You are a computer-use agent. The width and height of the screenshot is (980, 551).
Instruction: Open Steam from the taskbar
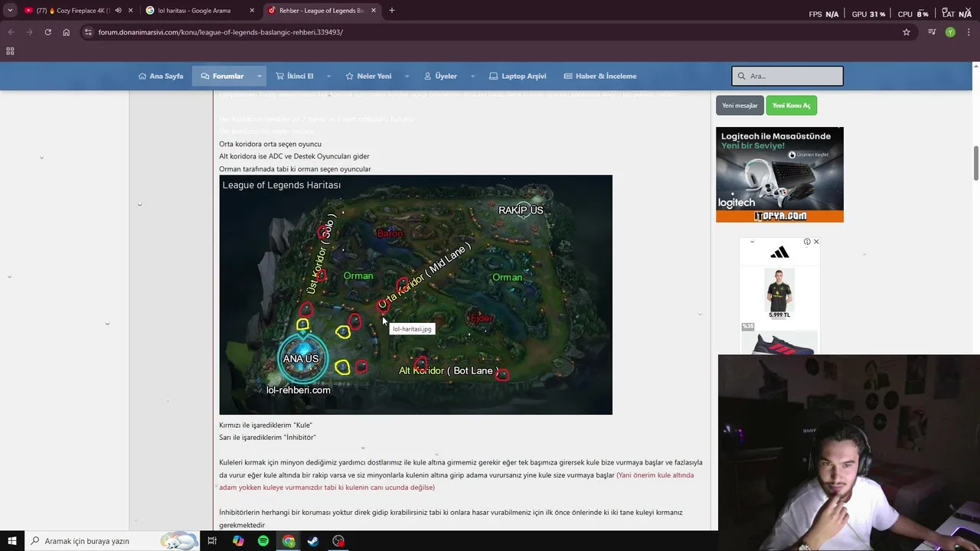pos(313,541)
